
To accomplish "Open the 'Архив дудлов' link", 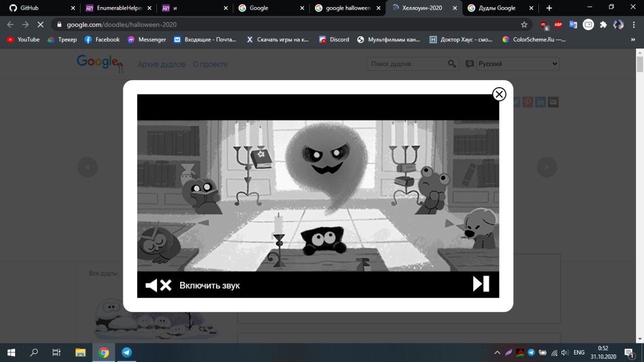I will [162, 64].
